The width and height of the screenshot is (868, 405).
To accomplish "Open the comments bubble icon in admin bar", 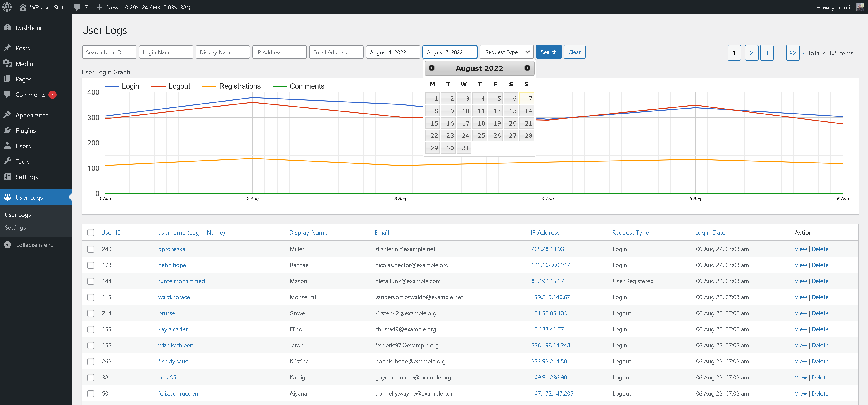I will [78, 7].
